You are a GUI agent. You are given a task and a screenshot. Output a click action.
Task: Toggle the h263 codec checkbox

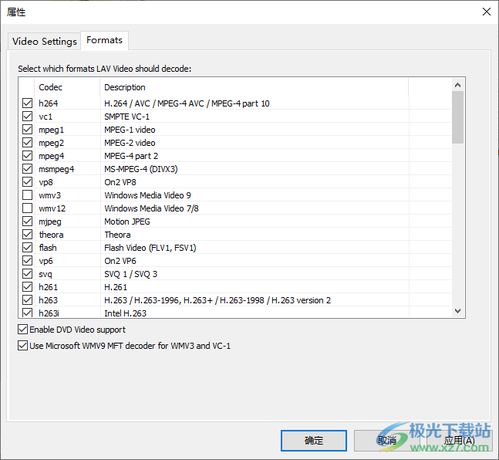tap(27, 300)
